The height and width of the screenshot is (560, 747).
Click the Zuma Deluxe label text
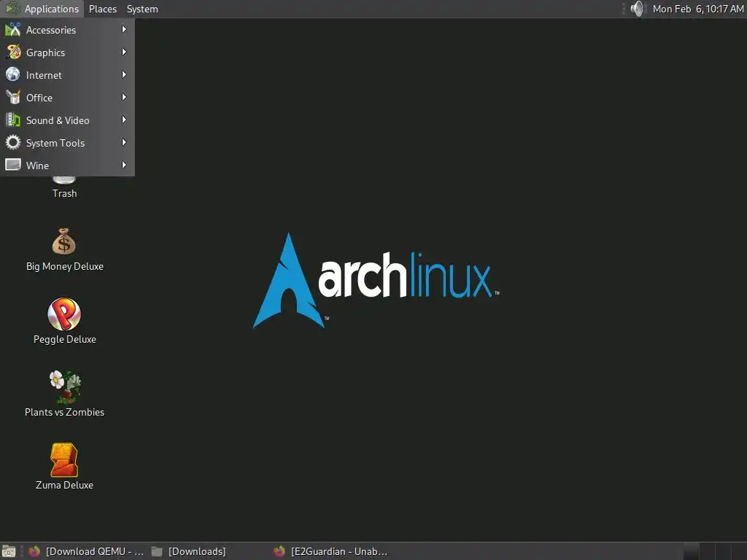tap(64, 485)
